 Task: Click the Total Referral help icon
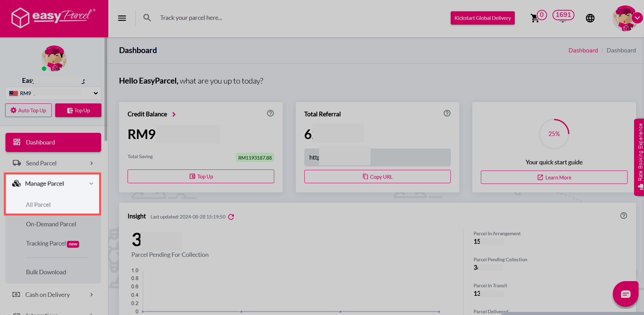click(x=447, y=113)
